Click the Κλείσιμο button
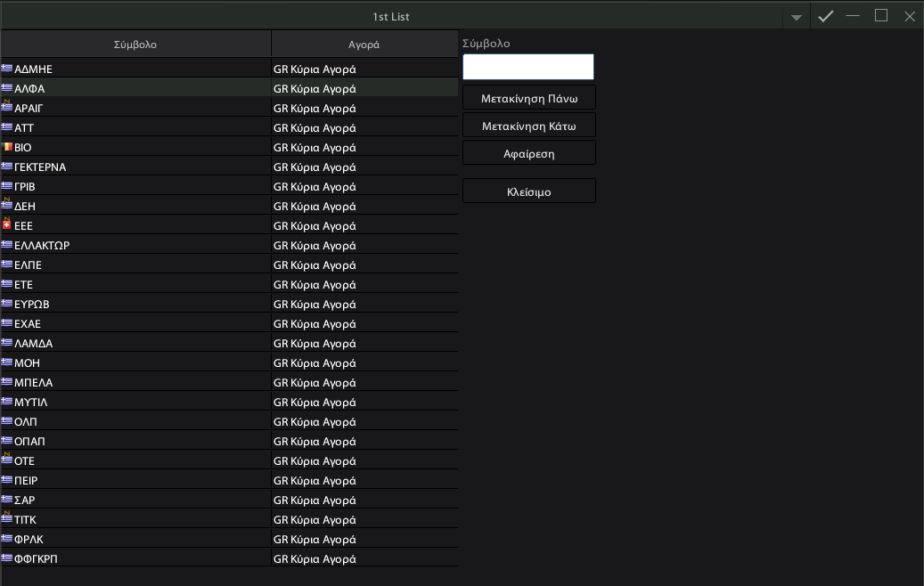This screenshot has height=586, width=924. [529, 192]
